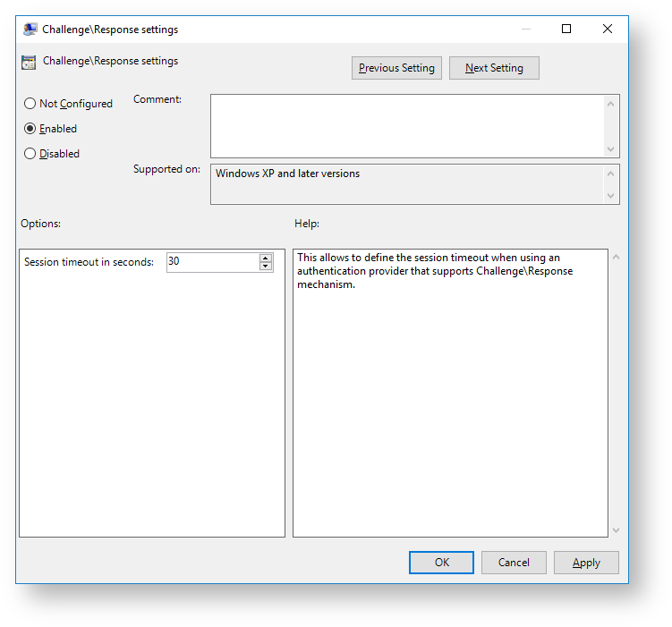Go to Next Setting
The height and width of the screenshot is (627, 672).
point(494,68)
